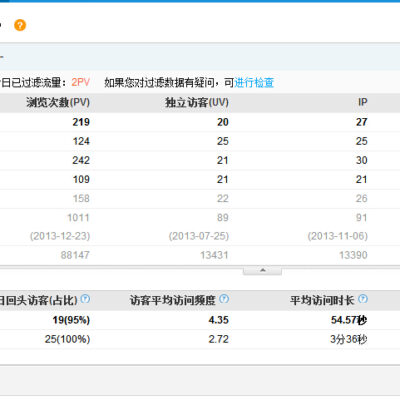Image resolution: width=400 pixels, height=400 pixels.
Task: Select the 浏览次数(PV) column header
Action: pyautogui.click(x=58, y=102)
